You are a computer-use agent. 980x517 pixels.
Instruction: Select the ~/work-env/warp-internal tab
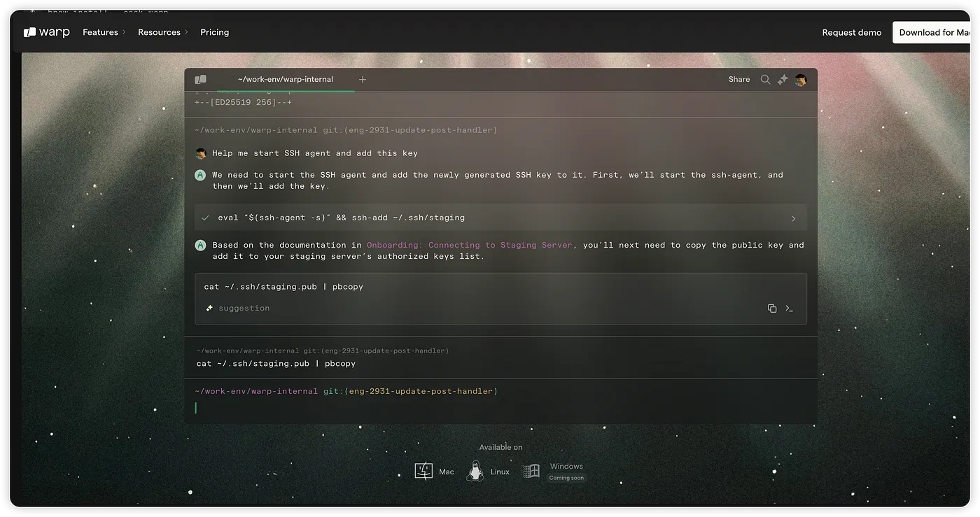click(285, 80)
